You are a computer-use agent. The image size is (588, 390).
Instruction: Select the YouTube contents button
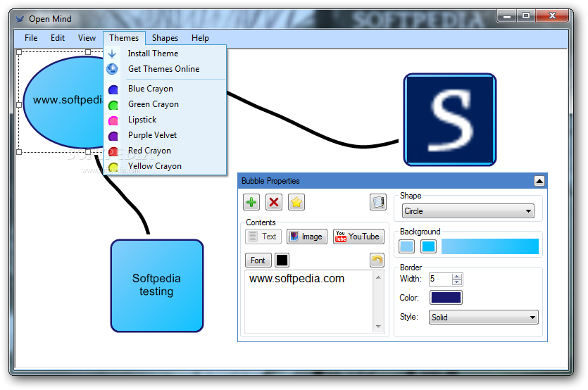coord(358,237)
